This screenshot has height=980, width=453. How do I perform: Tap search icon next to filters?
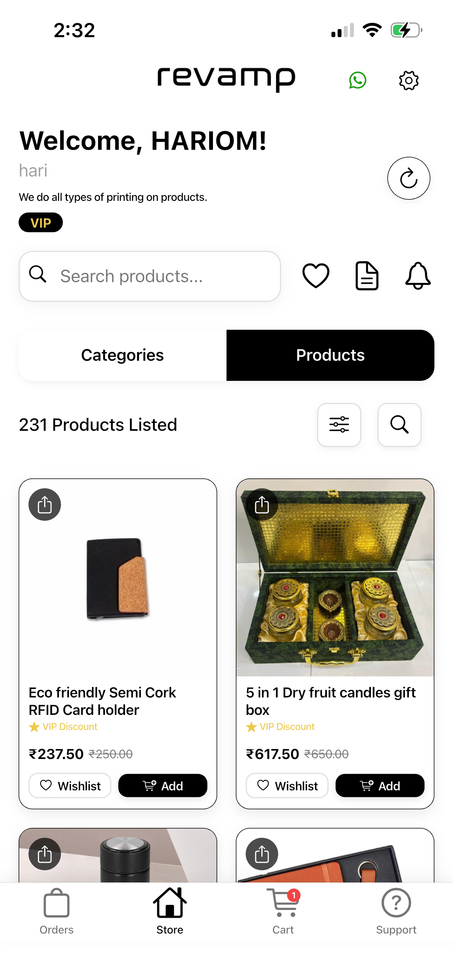[399, 425]
